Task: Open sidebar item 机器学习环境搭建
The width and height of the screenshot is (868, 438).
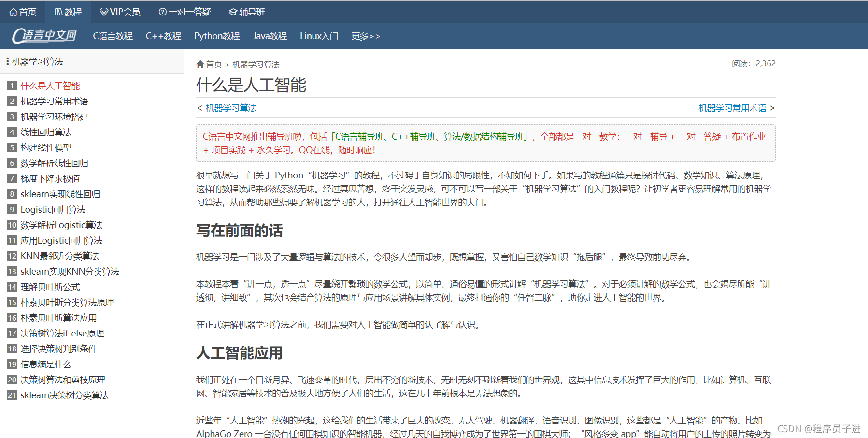Action: click(x=54, y=117)
